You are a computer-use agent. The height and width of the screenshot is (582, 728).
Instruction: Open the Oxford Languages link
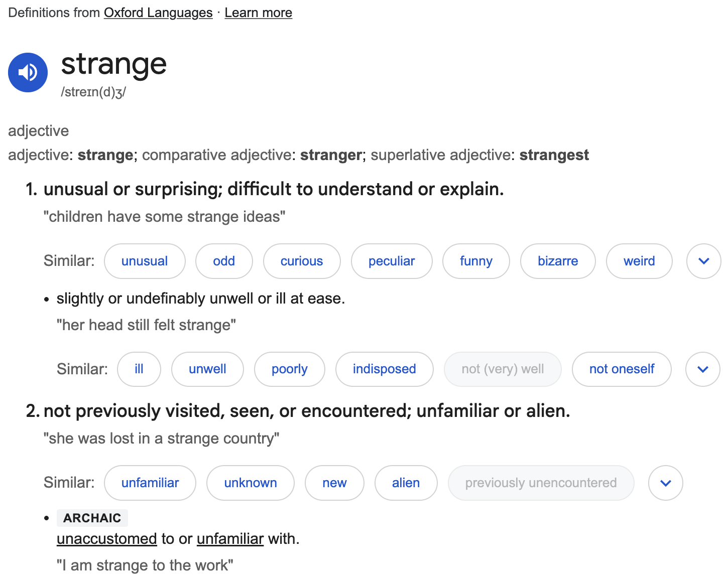[158, 12]
